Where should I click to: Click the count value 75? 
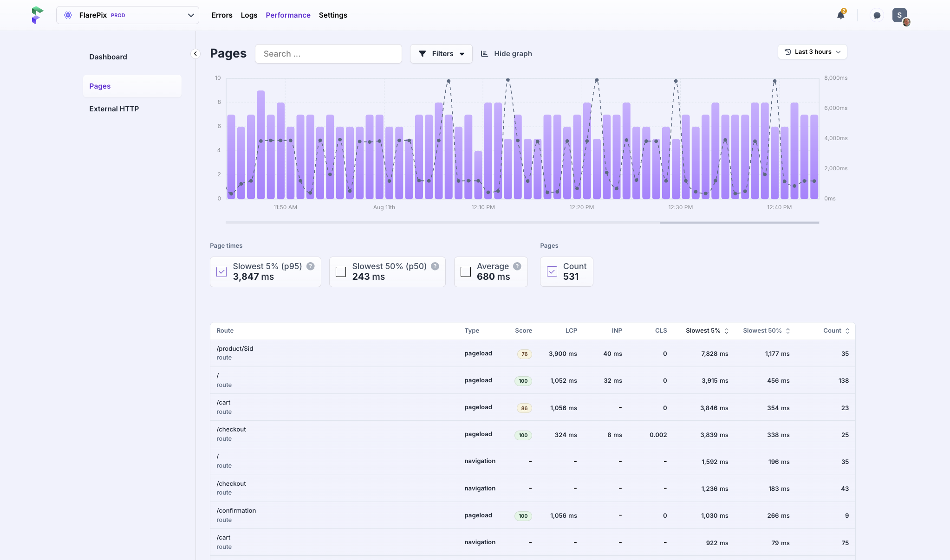coord(845,543)
